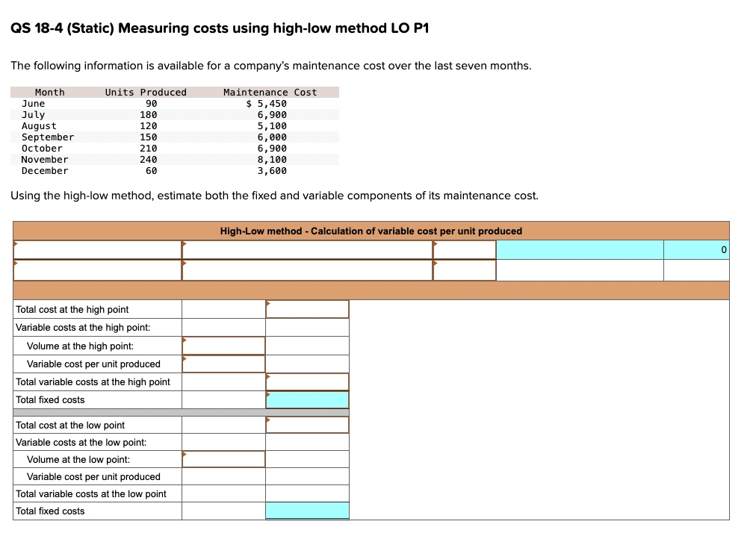Click the Total variable costs at high point entry cell
Image resolution: width=756 pixels, height=536 pixels.
pos(307,381)
